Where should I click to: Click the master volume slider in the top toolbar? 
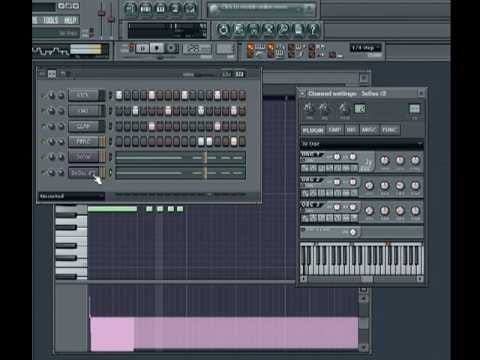[x=101, y=18]
